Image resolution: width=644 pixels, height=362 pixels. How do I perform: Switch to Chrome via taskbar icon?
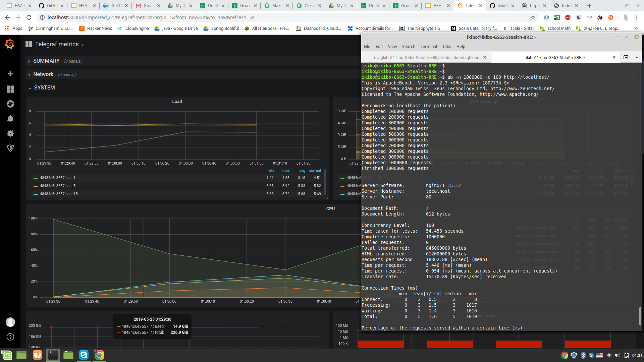point(99,355)
